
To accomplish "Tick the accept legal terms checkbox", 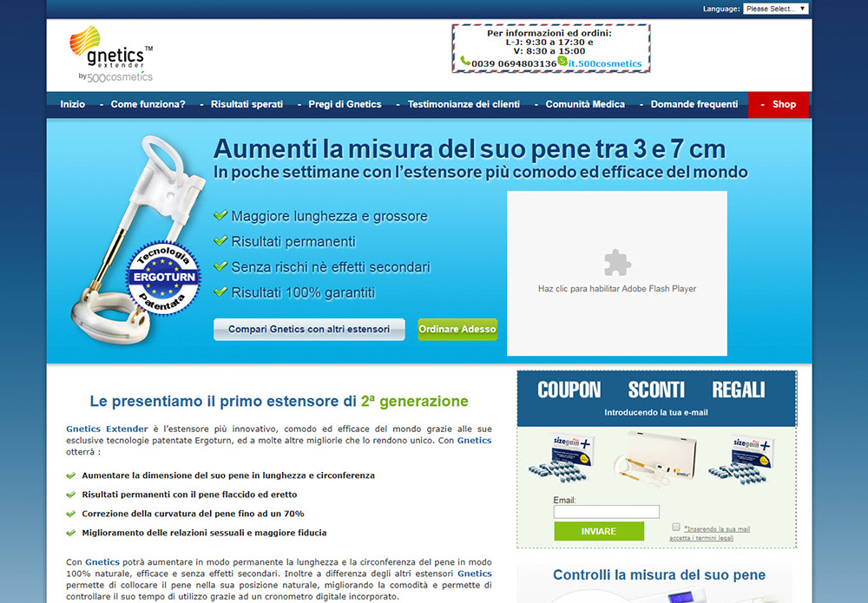I will click(x=676, y=527).
